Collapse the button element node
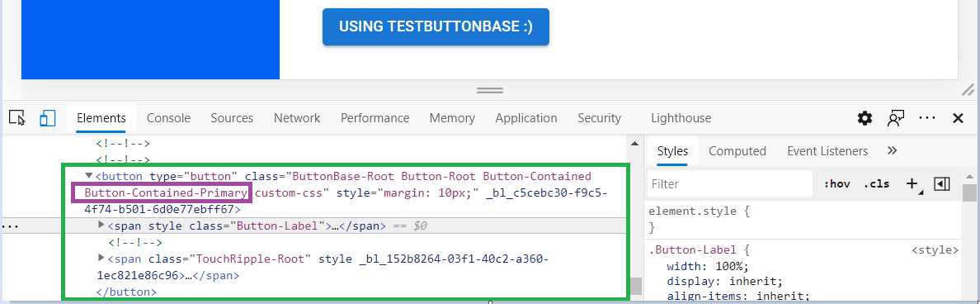The width and height of the screenshot is (980, 304). (89, 176)
